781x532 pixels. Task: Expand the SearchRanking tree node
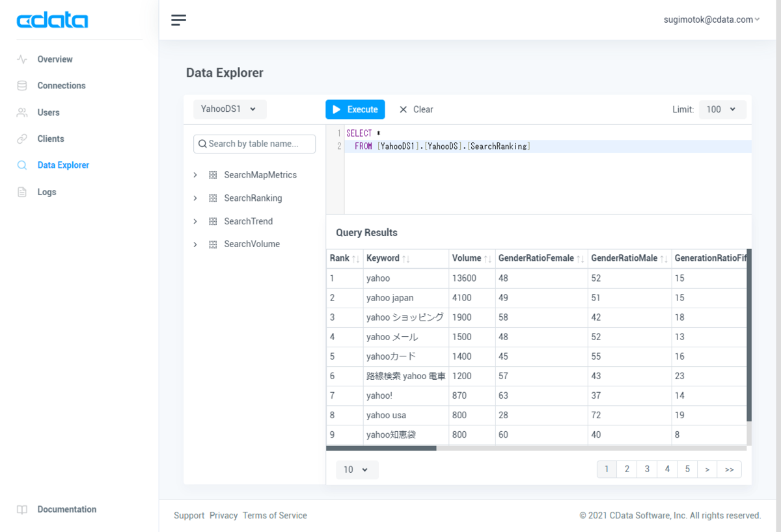click(195, 198)
